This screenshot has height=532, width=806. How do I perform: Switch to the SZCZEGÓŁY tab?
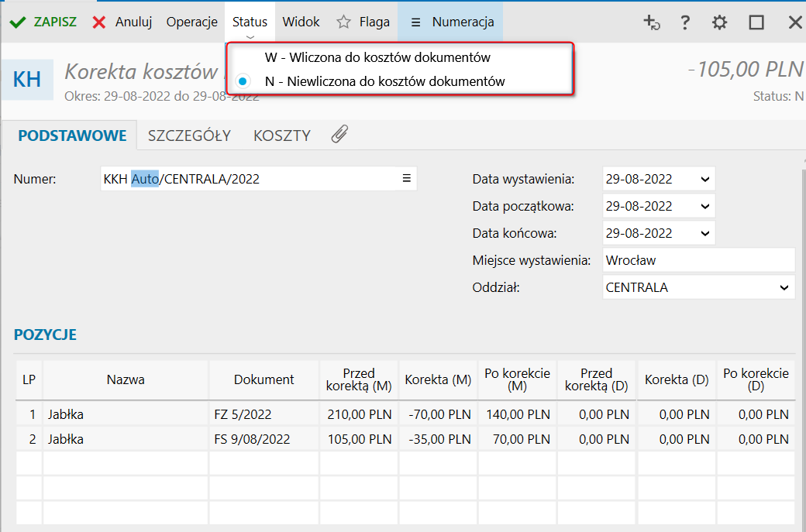point(189,136)
